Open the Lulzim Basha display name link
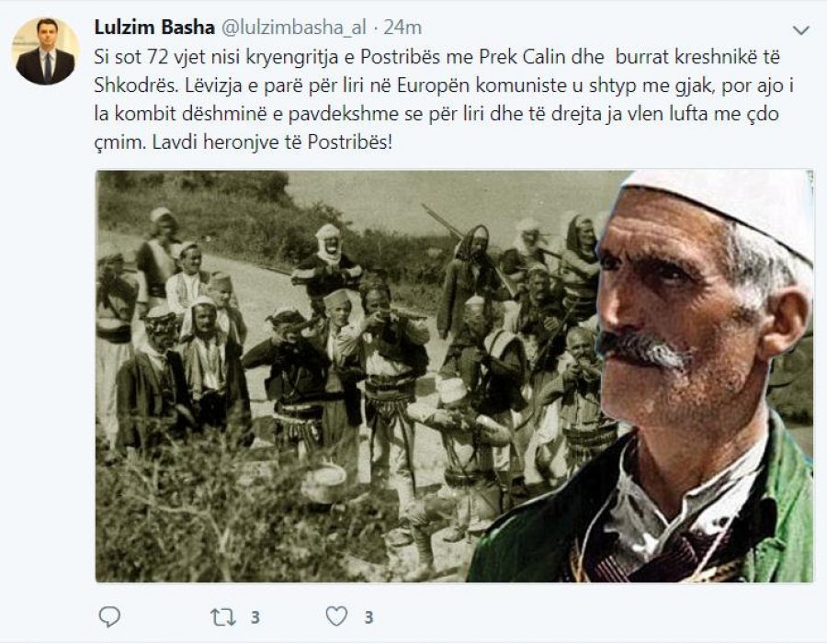This screenshot has height=644, width=827. tap(154, 28)
